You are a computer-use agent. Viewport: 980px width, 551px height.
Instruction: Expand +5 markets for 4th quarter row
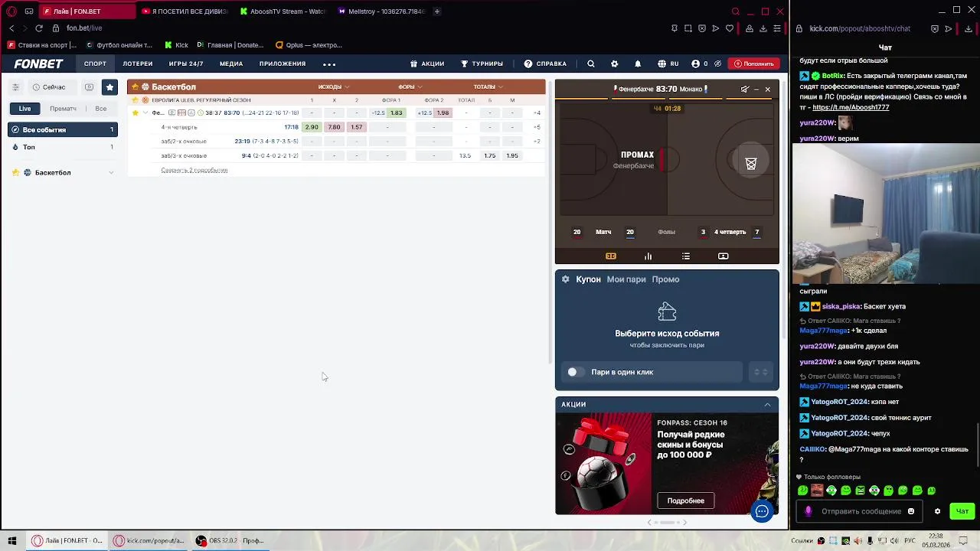point(537,127)
